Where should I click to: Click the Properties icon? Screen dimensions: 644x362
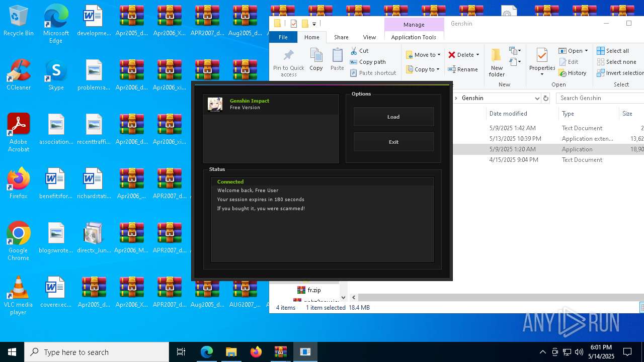pyautogui.click(x=542, y=55)
